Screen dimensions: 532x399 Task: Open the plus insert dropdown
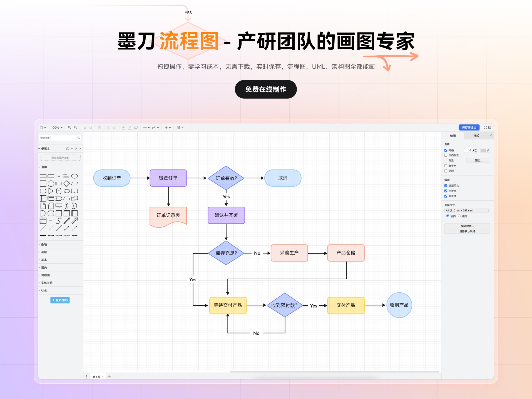point(168,128)
